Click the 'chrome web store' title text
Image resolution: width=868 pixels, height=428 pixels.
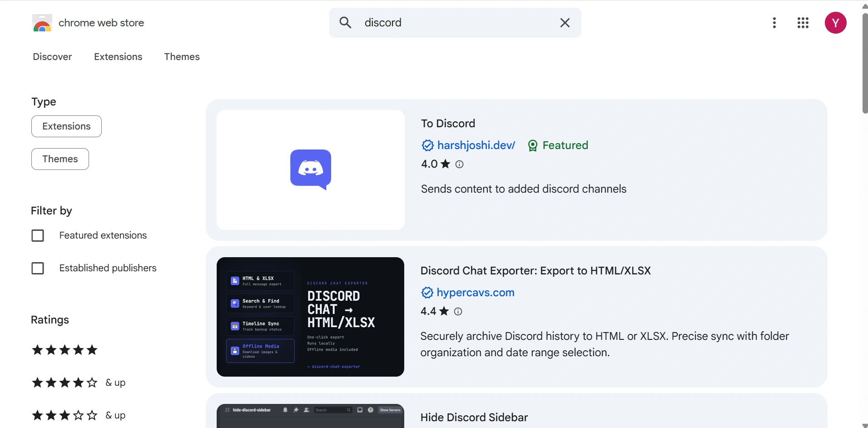(101, 23)
